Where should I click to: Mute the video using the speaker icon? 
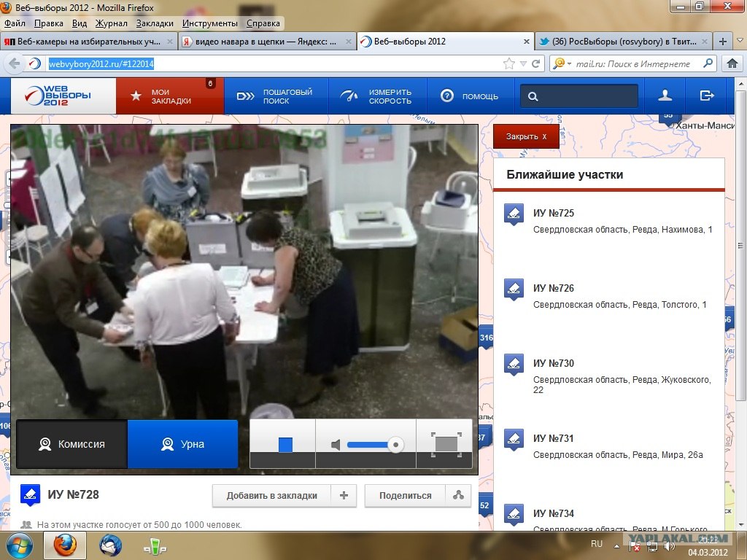pyautogui.click(x=336, y=444)
